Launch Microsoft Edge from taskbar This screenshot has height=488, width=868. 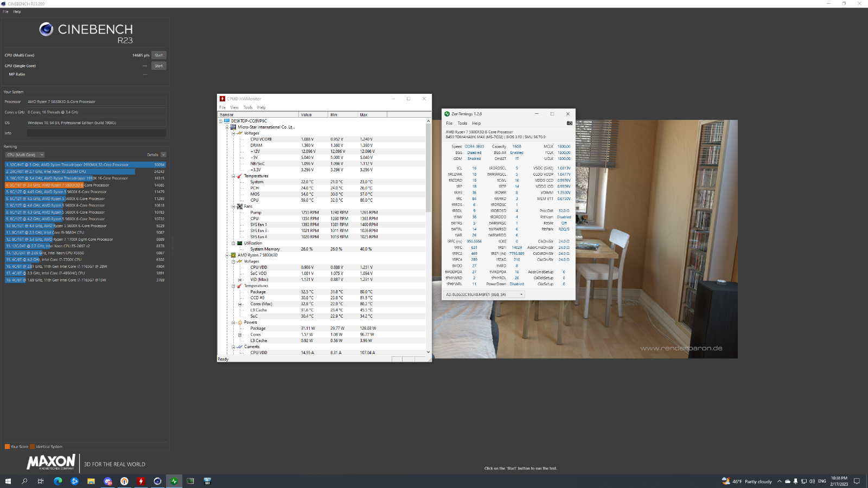[58, 481]
